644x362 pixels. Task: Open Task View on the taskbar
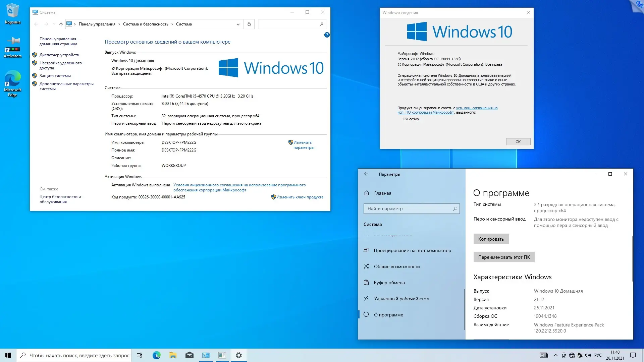140,355
